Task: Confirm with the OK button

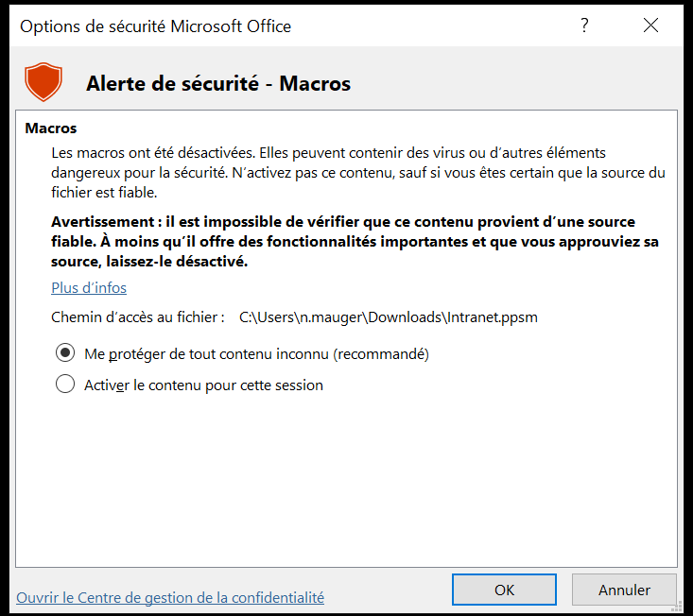Action: pos(504,590)
